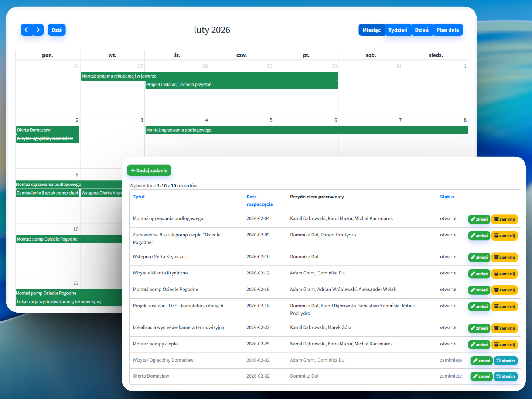The width and height of the screenshot is (532, 399).
Task: Open Zamówienie 8 sztuk pomp calendar event
Action: pos(48,193)
